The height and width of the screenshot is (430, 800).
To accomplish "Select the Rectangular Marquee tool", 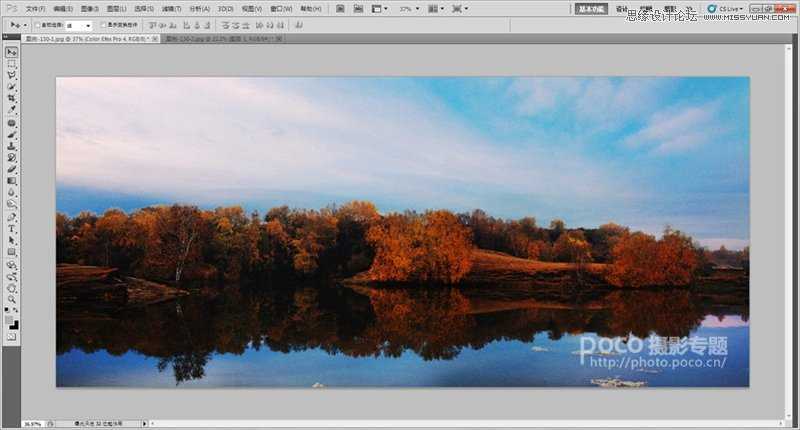I will tap(11, 64).
